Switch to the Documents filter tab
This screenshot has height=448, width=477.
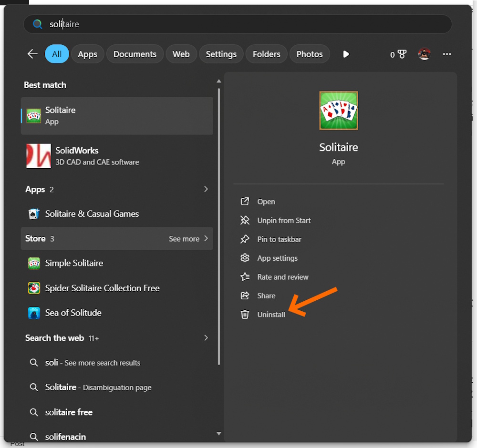(x=135, y=54)
